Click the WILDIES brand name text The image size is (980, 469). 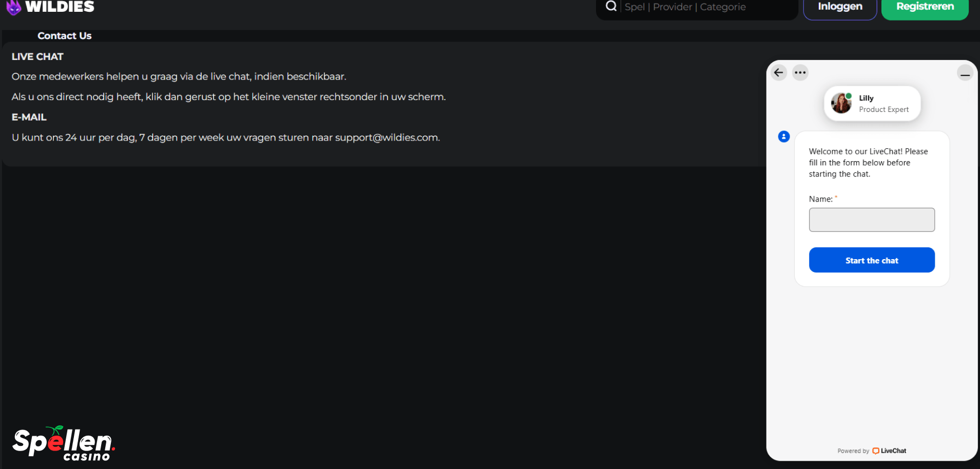(x=60, y=7)
